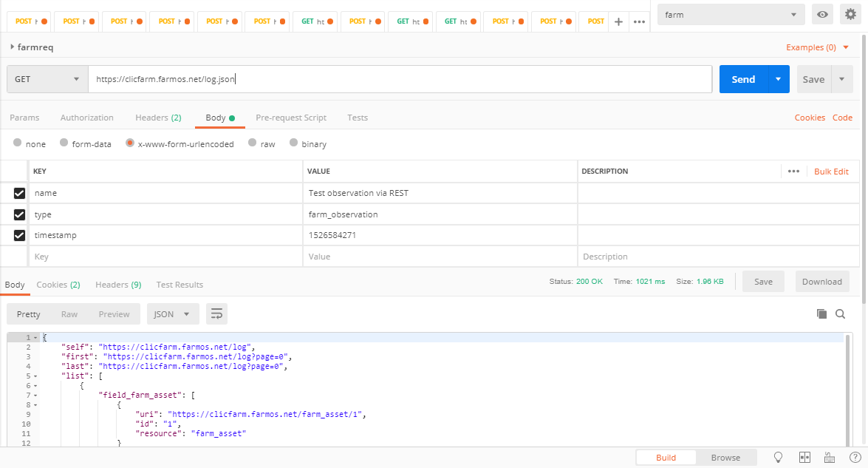Open the GET method dropdown
The width and height of the screenshot is (868, 468).
pos(47,79)
